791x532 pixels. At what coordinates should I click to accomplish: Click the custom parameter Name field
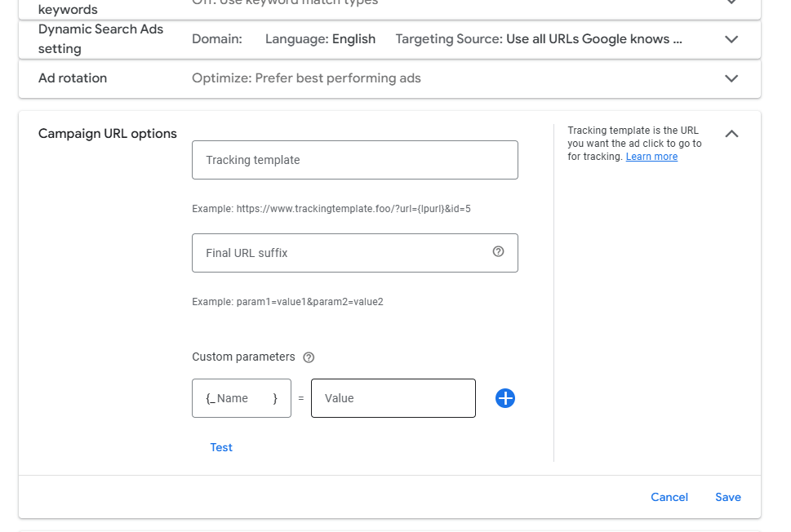pos(242,398)
